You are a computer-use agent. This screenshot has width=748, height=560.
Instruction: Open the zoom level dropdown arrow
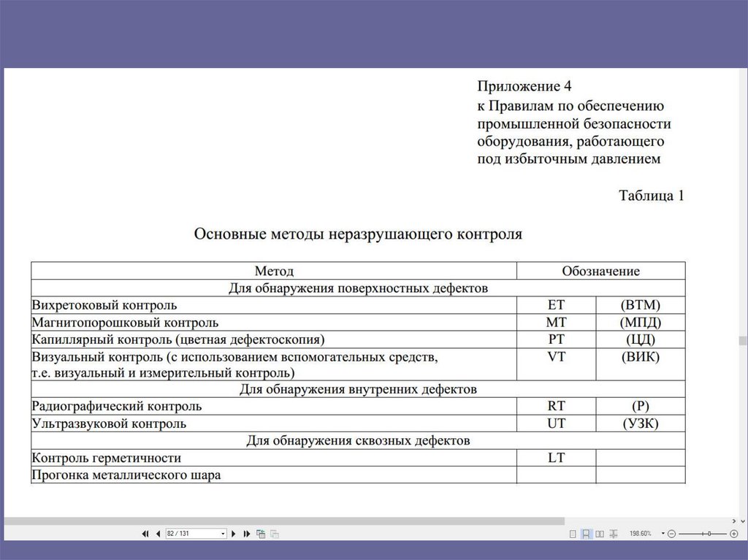tap(663, 533)
